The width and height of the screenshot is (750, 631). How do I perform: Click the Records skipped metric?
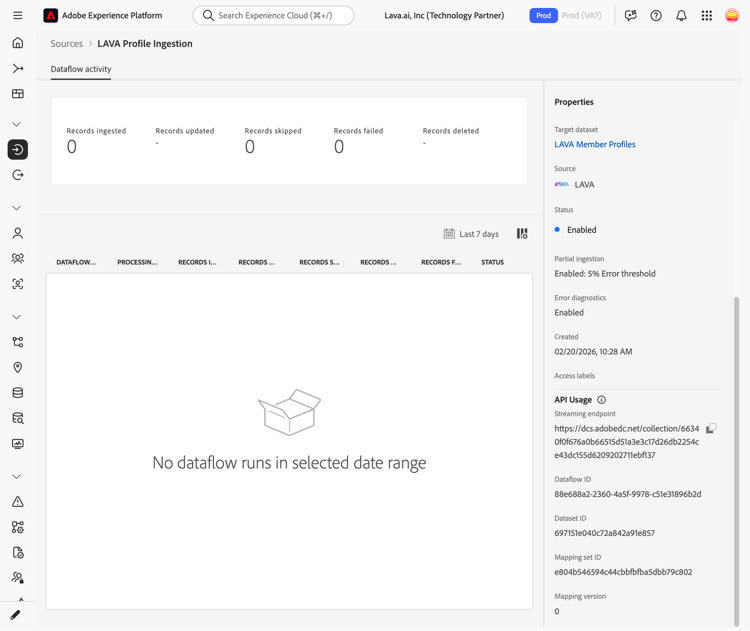[x=273, y=141]
